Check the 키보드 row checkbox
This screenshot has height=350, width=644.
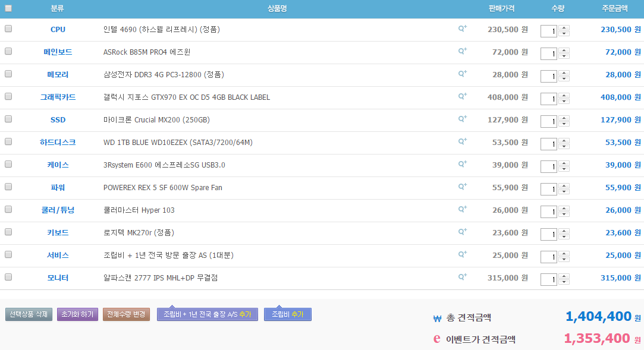[x=8, y=232]
